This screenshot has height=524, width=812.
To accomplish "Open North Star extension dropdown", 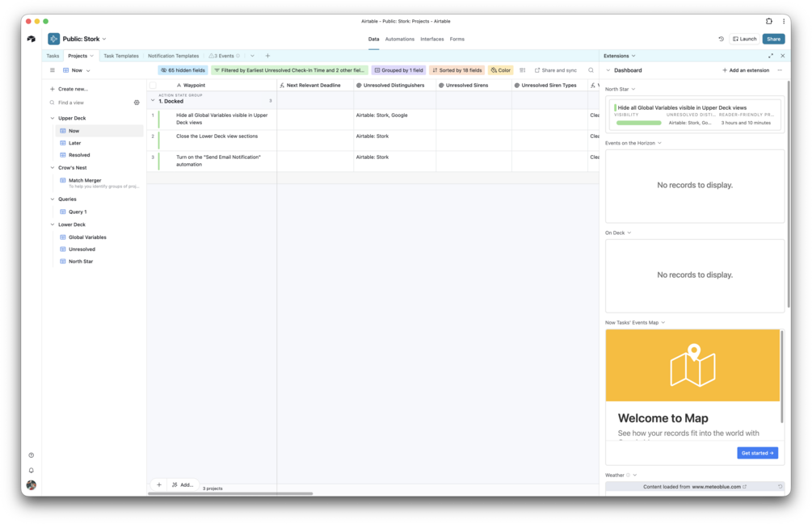I will tap(633, 90).
